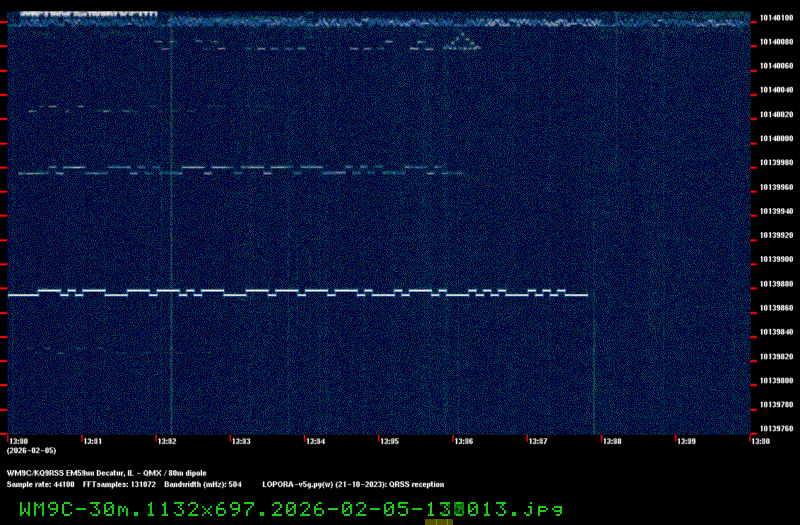The width and height of the screenshot is (800, 525).
Task: Choose the 10139900 frequency scale label
Action: tap(776, 260)
